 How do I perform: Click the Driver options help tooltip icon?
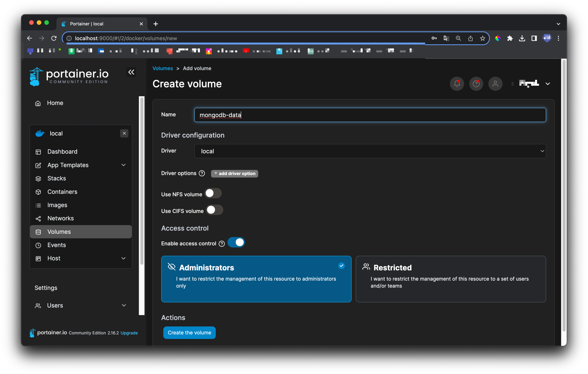click(x=202, y=173)
